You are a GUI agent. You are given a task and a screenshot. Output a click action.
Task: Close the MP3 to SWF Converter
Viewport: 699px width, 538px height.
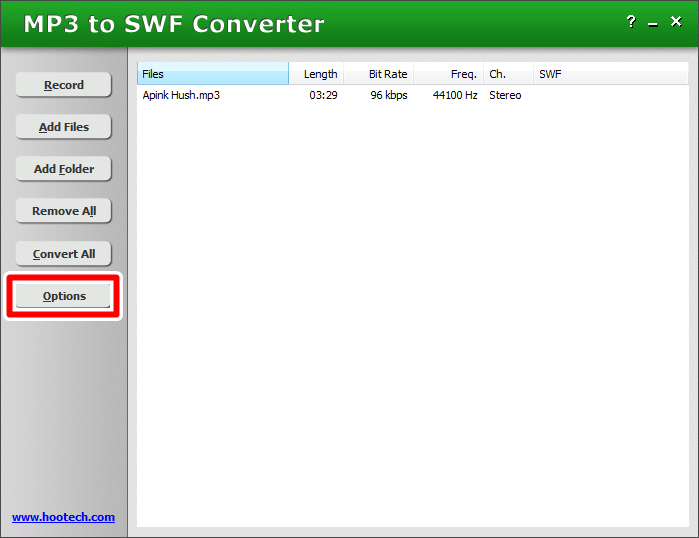676,21
